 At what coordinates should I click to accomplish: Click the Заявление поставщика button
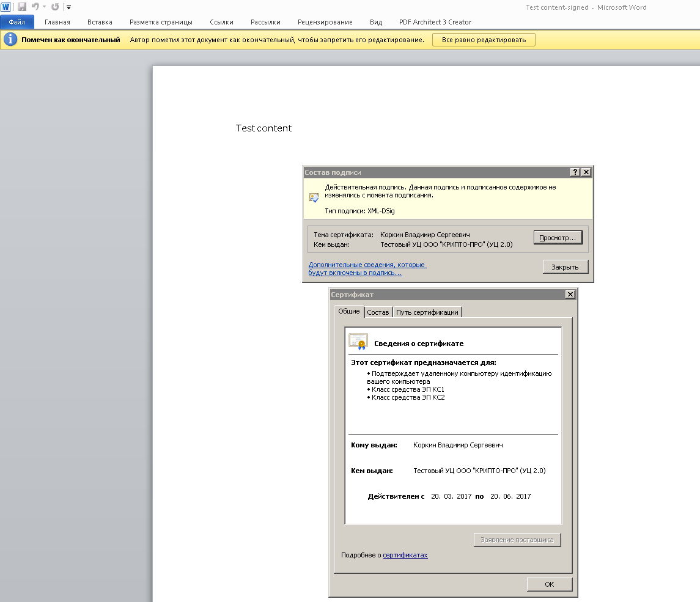(517, 540)
